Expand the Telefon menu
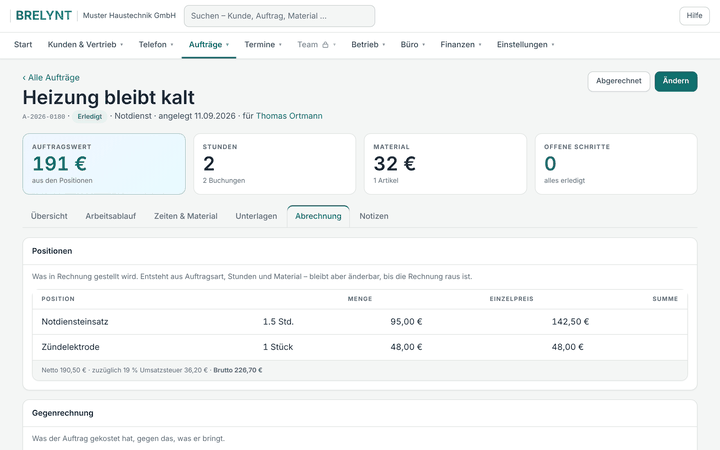720x450 pixels. click(x=156, y=45)
